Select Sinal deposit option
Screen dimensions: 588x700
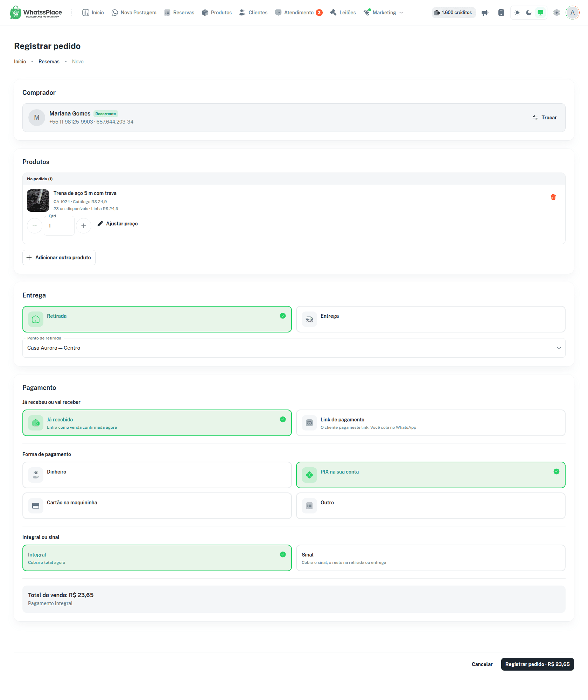[431, 558]
